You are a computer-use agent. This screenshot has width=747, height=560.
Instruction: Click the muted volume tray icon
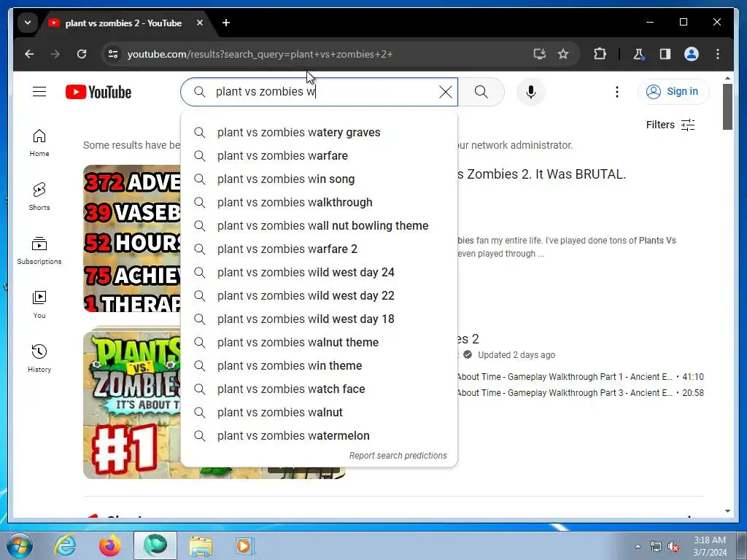pos(673,547)
